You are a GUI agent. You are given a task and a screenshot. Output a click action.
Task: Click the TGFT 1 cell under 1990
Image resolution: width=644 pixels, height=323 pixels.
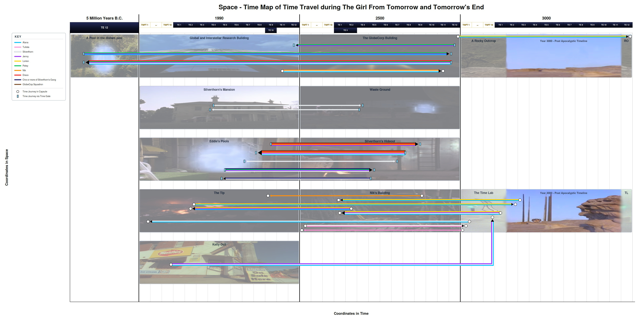(145, 25)
